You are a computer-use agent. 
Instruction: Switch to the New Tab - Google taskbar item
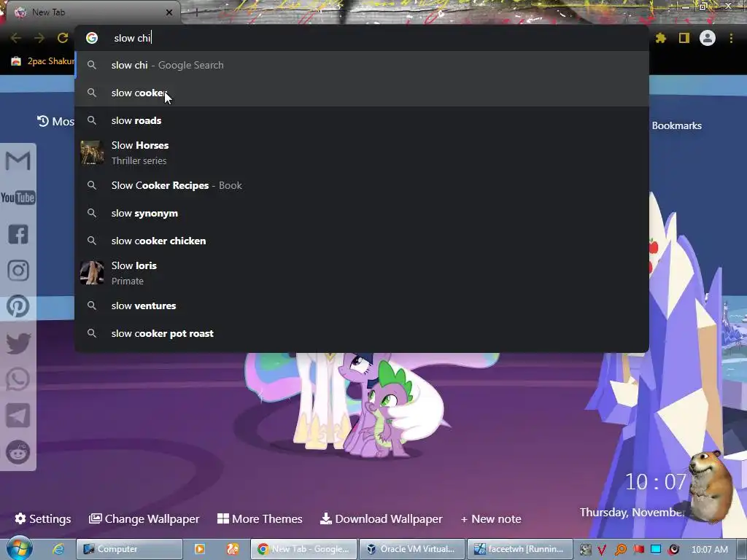coord(304,549)
